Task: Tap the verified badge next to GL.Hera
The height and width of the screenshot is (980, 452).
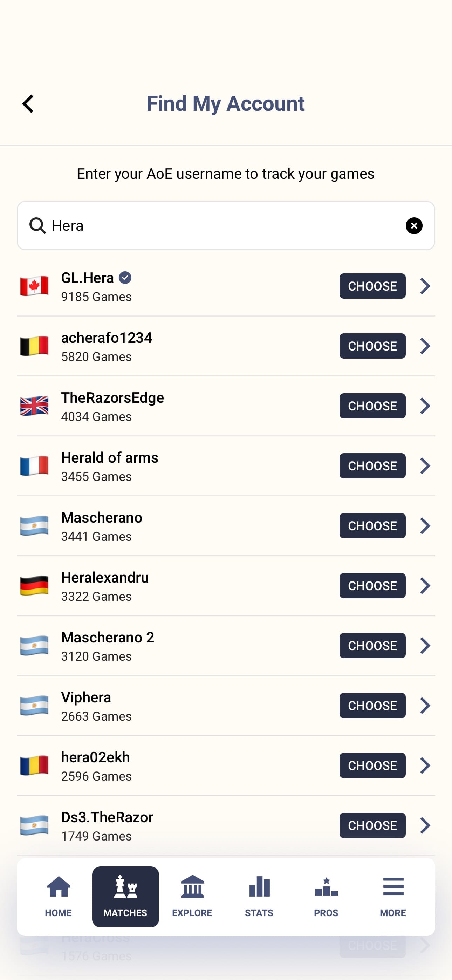Action: pyautogui.click(x=125, y=278)
